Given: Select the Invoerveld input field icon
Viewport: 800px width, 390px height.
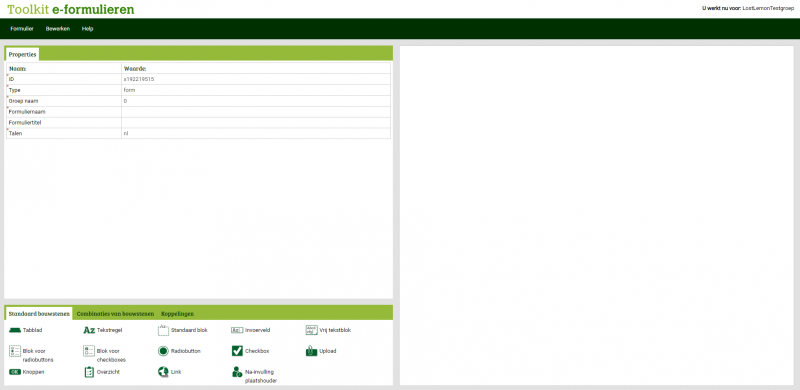Looking at the screenshot, I should (x=237, y=330).
